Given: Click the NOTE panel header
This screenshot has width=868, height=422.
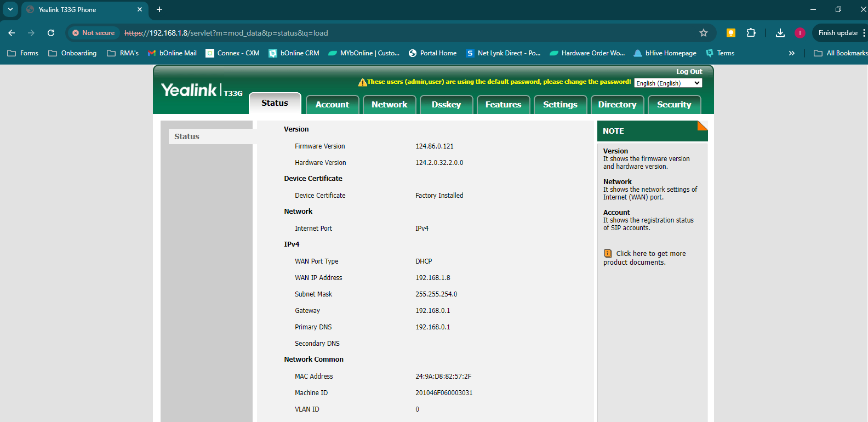Looking at the screenshot, I should pyautogui.click(x=652, y=131).
